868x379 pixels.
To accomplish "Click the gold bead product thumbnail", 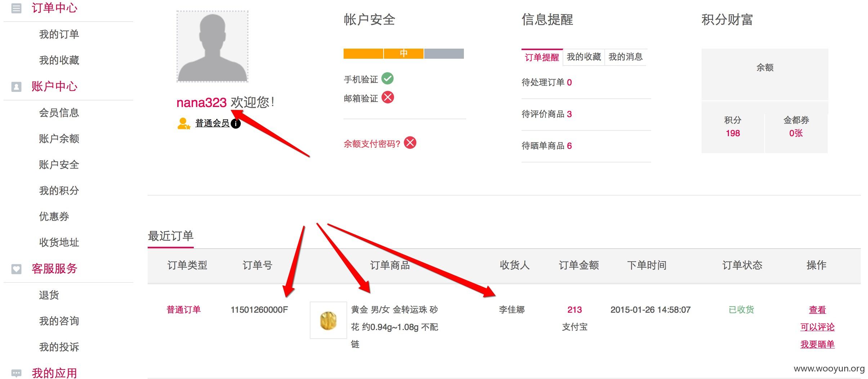I will (328, 320).
